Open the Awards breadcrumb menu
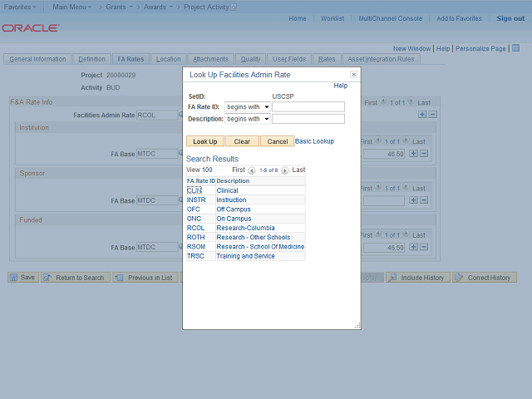 [158, 7]
